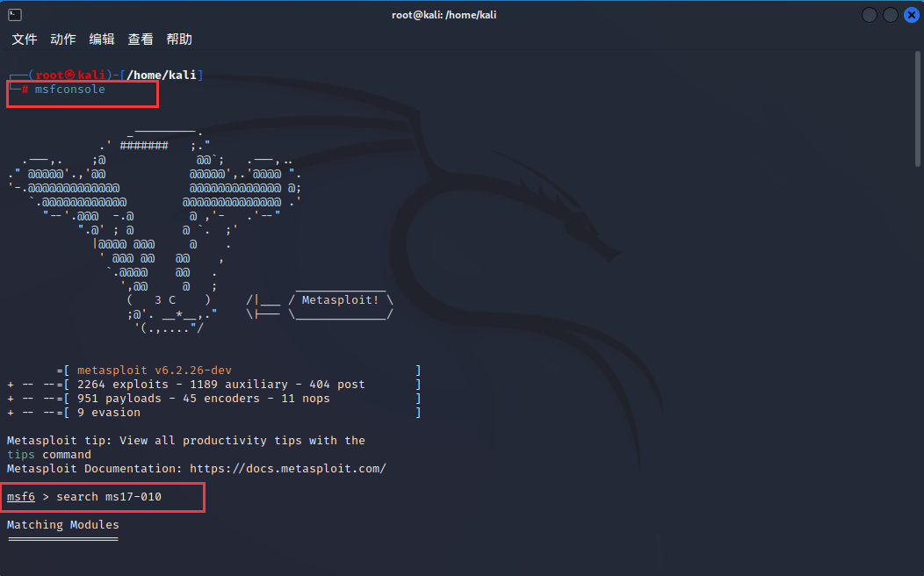
Task: Click the 'Matching Modules' heading
Action: (x=63, y=525)
